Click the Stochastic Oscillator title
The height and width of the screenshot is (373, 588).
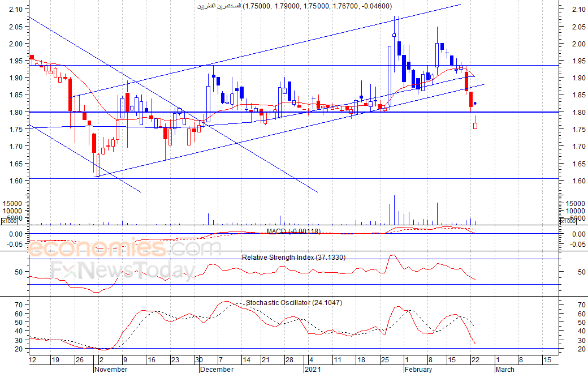[x=293, y=303]
